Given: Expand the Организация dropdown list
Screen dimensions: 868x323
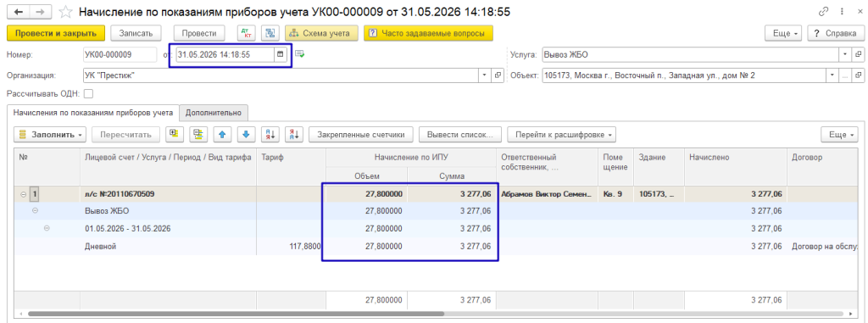Looking at the screenshot, I should pyautogui.click(x=485, y=75).
